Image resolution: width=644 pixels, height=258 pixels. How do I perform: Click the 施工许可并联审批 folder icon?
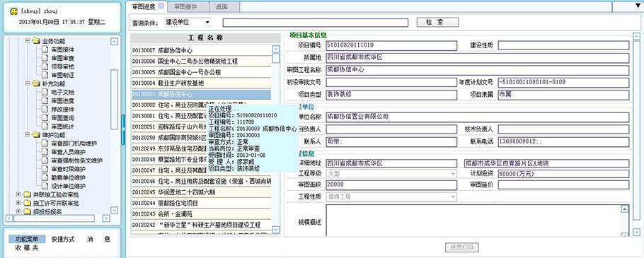(27, 203)
